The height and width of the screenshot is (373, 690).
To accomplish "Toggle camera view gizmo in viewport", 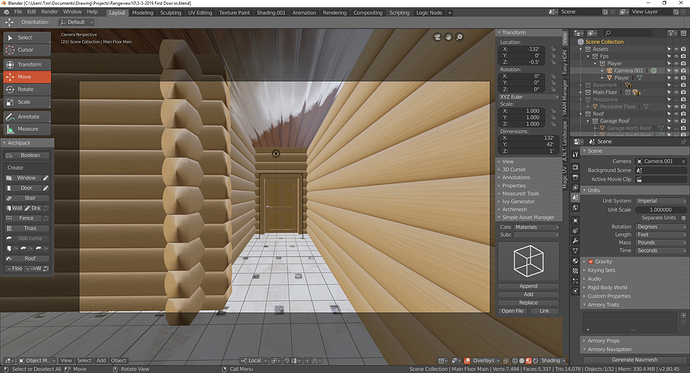I will 437,37.
